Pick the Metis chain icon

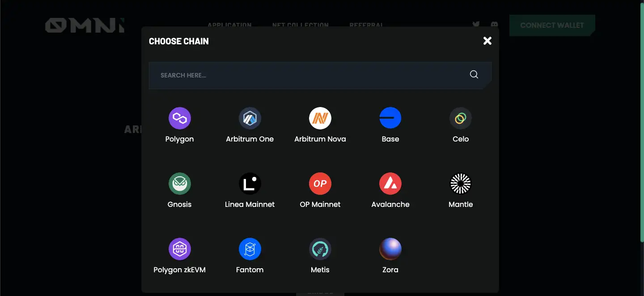click(320, 249)
